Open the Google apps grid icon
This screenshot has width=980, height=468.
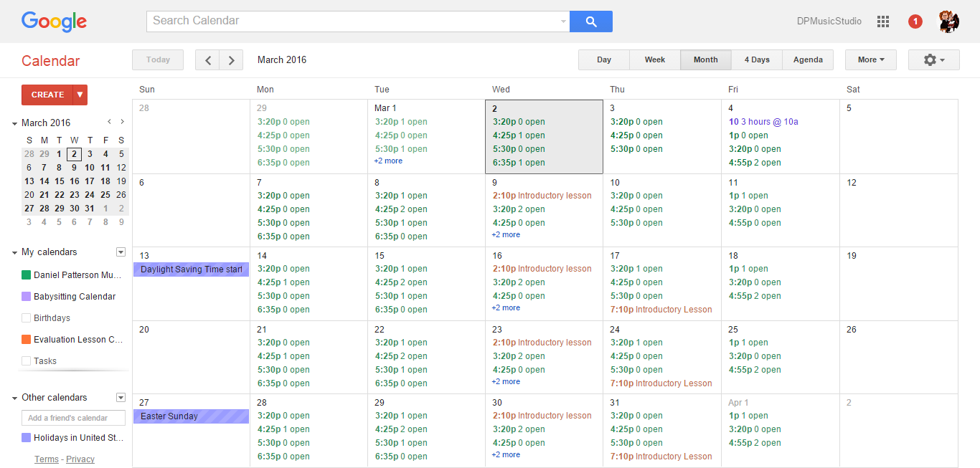click(x=883, y=22)
